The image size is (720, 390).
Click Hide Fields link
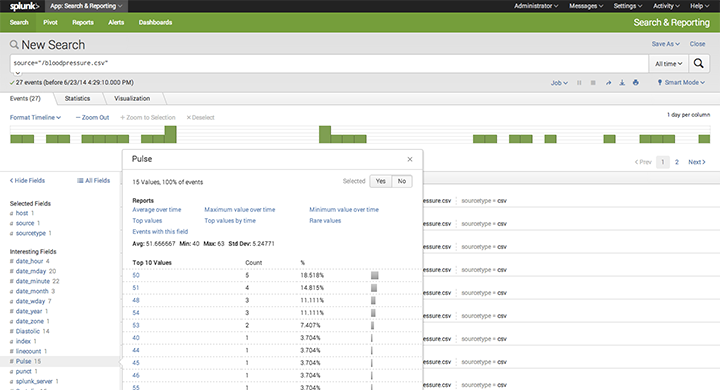click(x=28, y=181)
